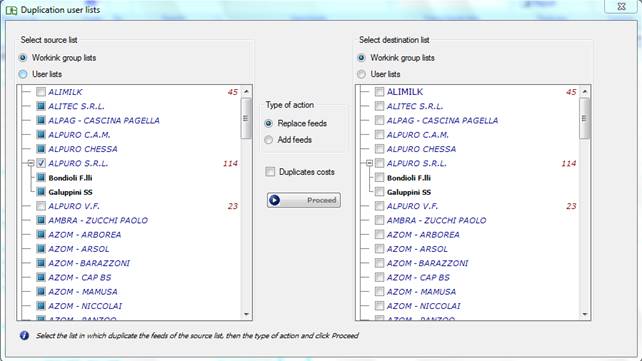Image resolution: width=642 pixels, height=361 pixels.
Task: Check AMBRA - ZUCCHI PAOLO in destination list
Action: (x=379, y=220)
